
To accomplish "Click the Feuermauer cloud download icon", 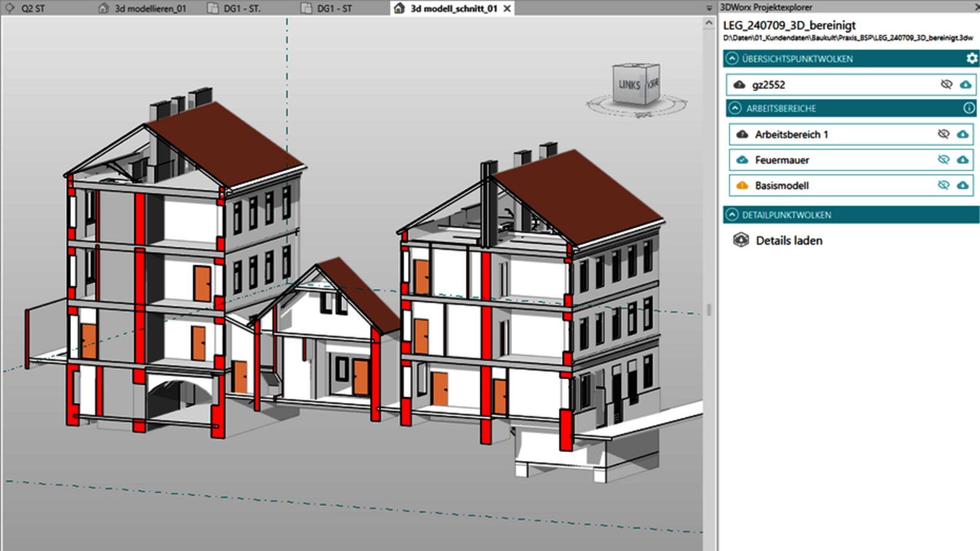I will tap(963, 160).
